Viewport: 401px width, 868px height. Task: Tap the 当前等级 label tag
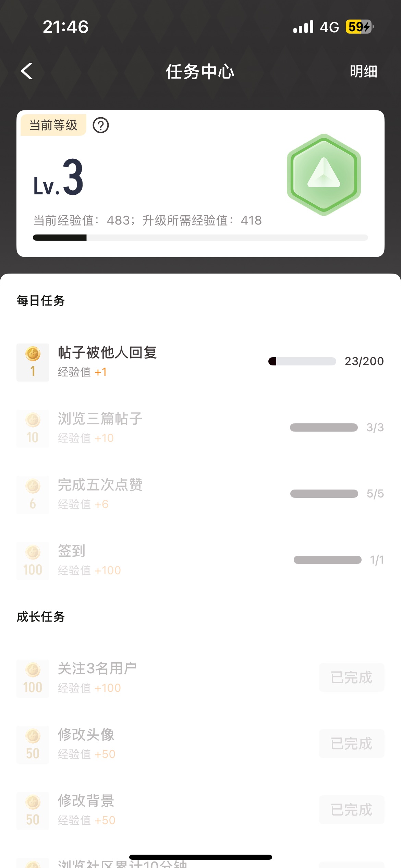(x=53, y=125)
